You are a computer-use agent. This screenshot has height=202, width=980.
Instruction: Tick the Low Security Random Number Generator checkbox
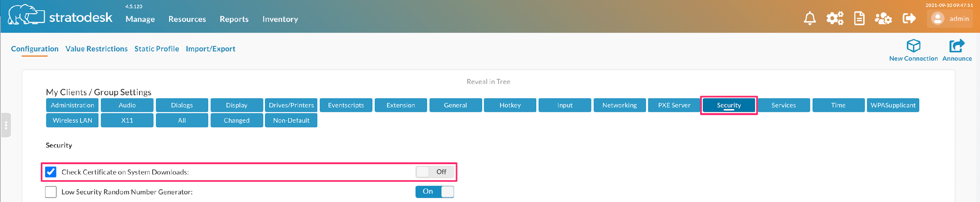[x=51, y=192]
